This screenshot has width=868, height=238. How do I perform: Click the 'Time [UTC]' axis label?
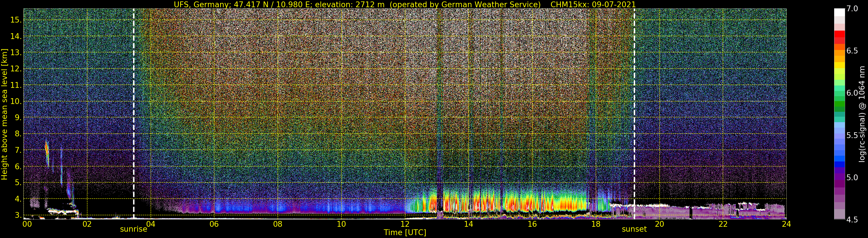click(405, 233)
